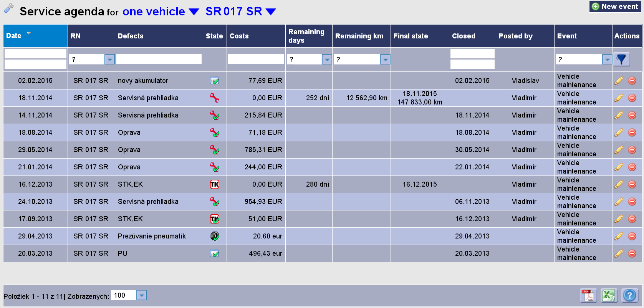The image size is (644, 308).
Task: Click wrench state icon for 18.11.2014 row
Action: [215, 98]
